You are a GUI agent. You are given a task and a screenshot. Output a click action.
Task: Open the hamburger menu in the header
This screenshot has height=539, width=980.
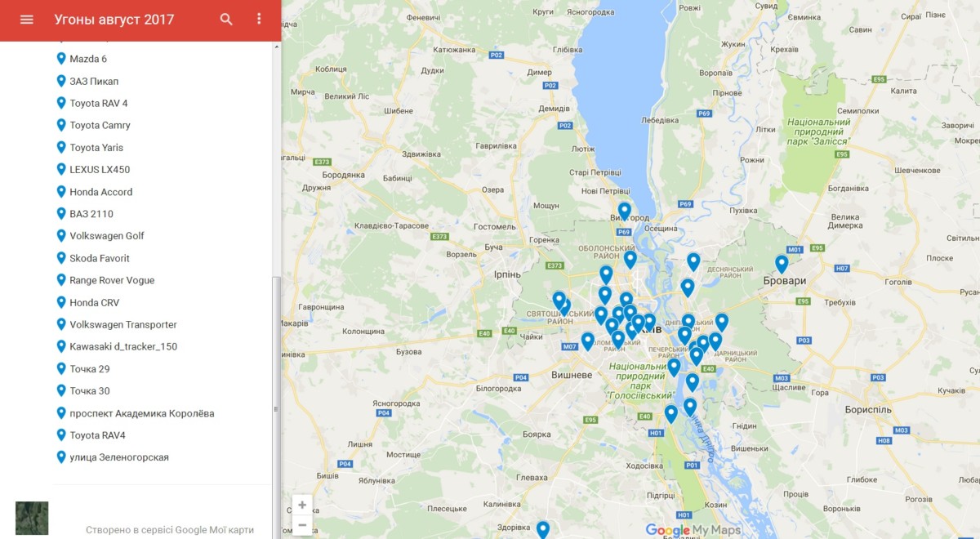[x=27, y=20]
